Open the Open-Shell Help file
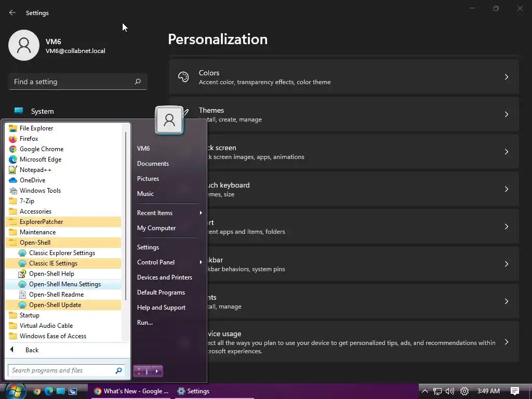Screen dimensions: 532x399 tap(63, 274)
